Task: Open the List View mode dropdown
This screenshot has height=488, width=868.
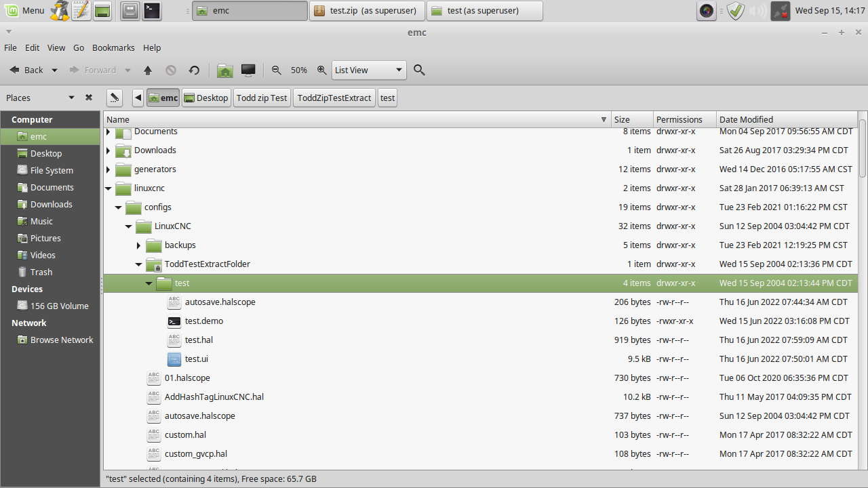Action: (369, 70)
